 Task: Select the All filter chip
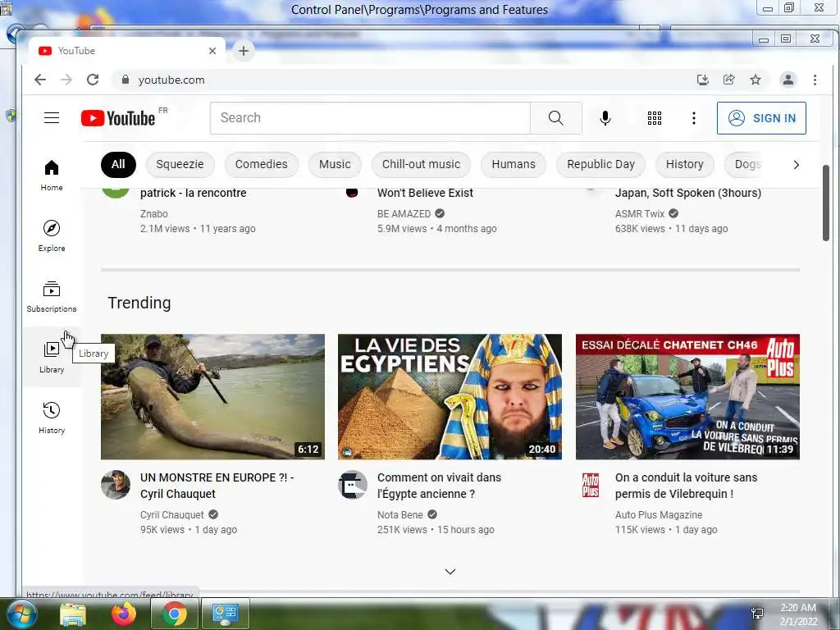(x=118, y=164)
